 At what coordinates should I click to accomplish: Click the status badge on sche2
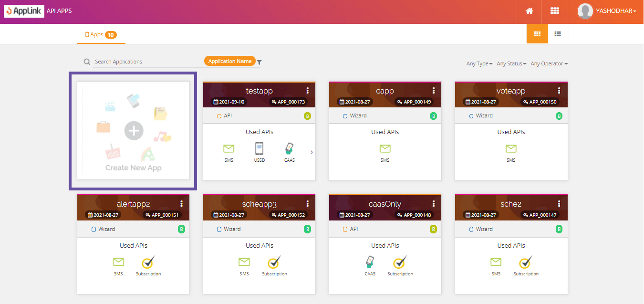[x=559, y=230]
